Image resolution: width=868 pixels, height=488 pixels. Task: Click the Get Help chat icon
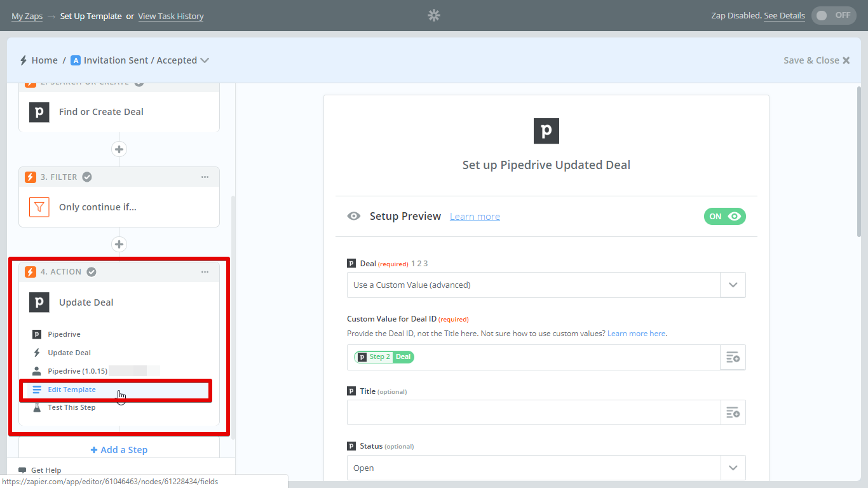[x=22, y=470]
